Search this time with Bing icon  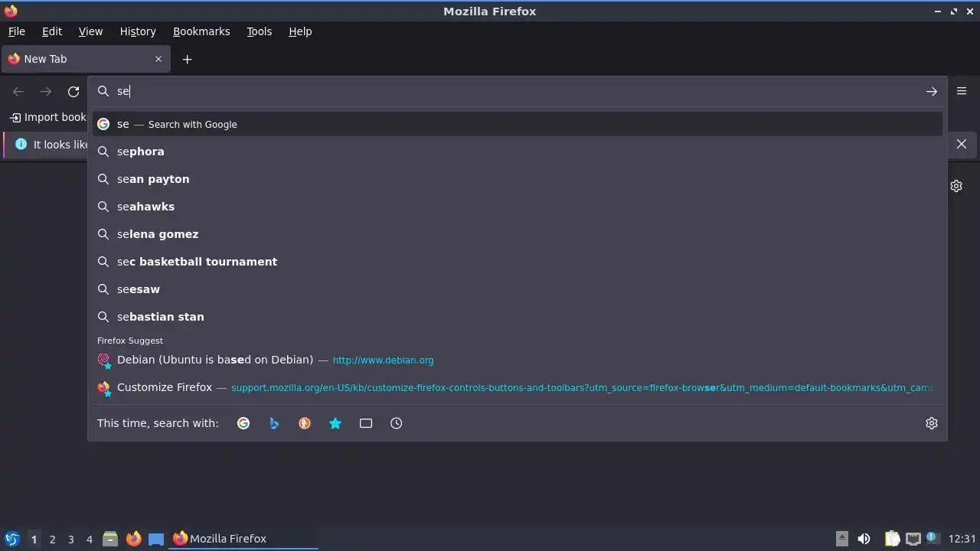click(x=274, y=423)
